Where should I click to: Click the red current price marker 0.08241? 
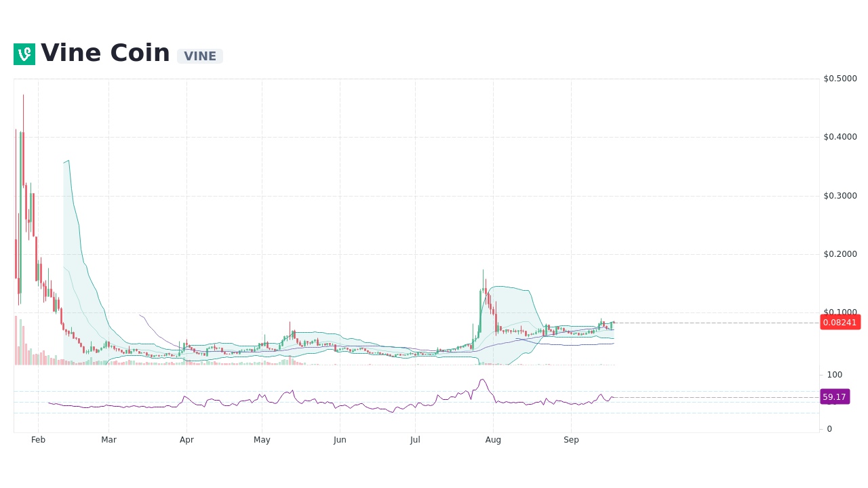pyautogui.click(x=840, y=323)
